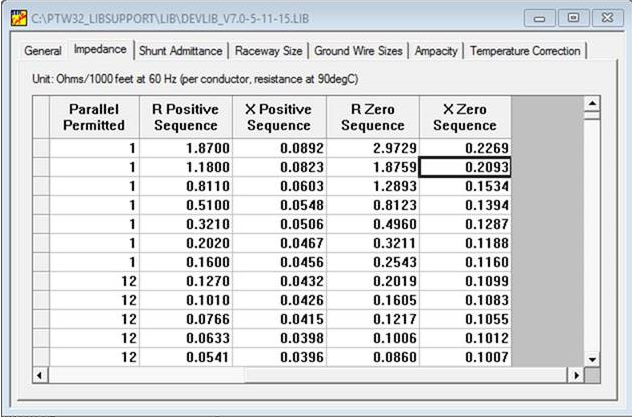Select the X Zero Sequence column header
632x417 pixels.
coord(465,117)
